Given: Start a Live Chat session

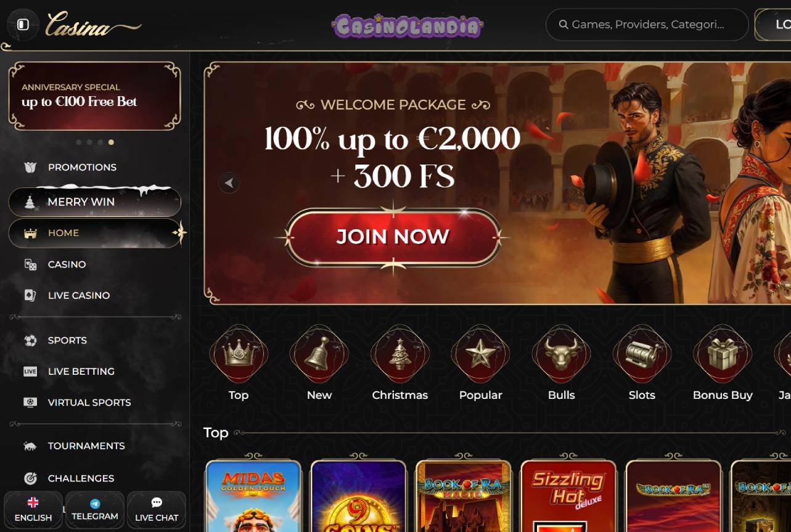Looking at the screenshot, I should coord(157,510).
